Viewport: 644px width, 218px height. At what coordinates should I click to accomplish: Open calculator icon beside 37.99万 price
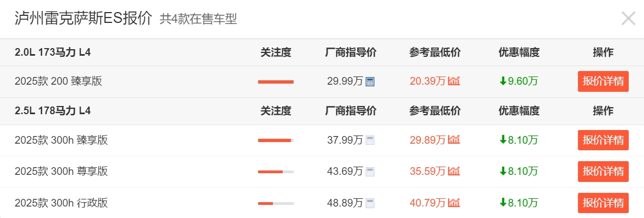click(x=369, y=140)
